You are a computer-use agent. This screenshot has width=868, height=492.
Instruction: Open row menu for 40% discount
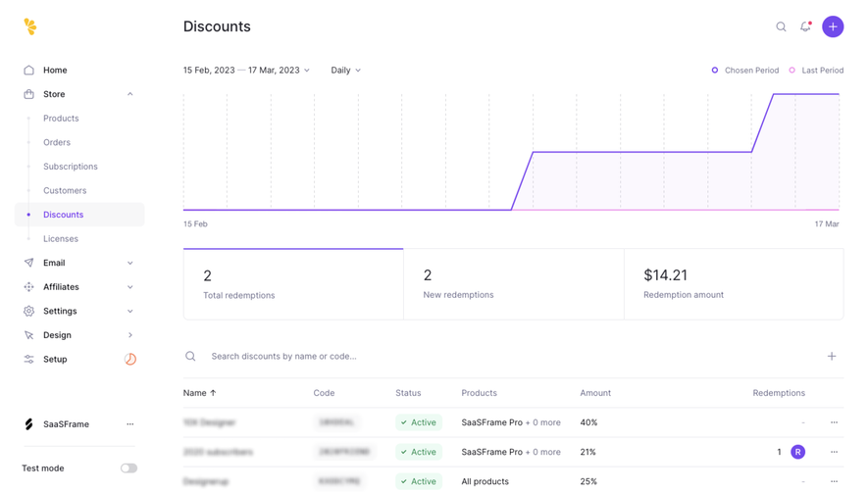[834, 422]
